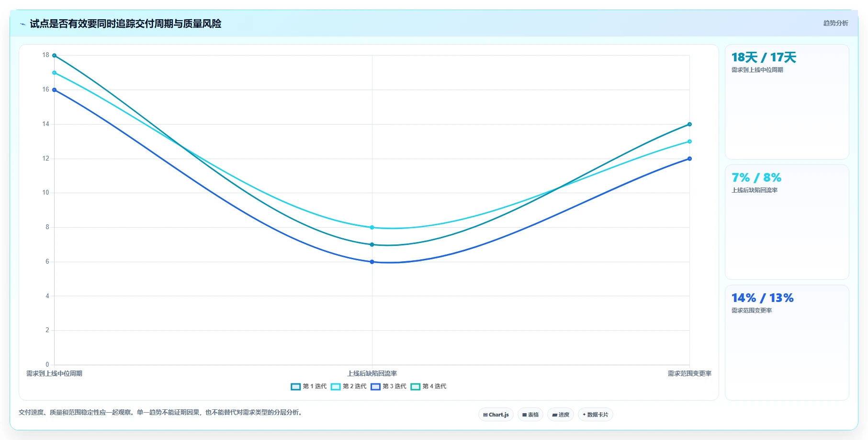Click the 7% / 8% metric value
This screenshot has width=868, height=440.
[756, 178]
